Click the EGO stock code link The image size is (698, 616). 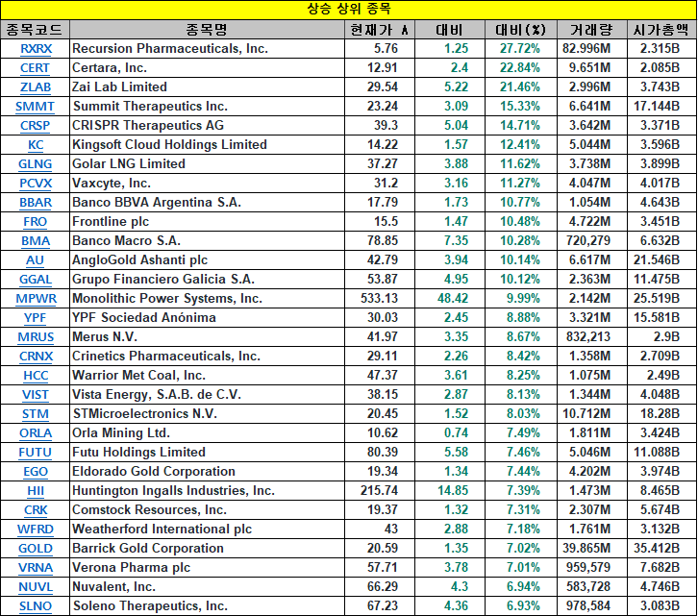pos(36,471)
